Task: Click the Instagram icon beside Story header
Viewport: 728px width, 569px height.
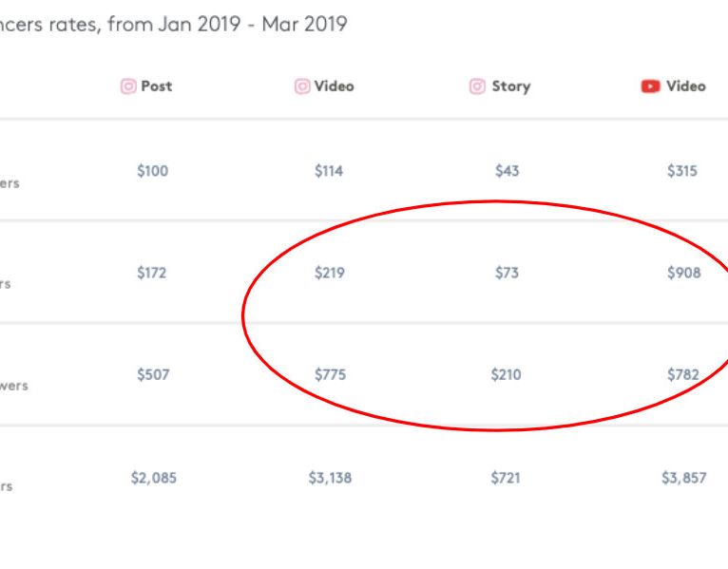Action: 477,86
